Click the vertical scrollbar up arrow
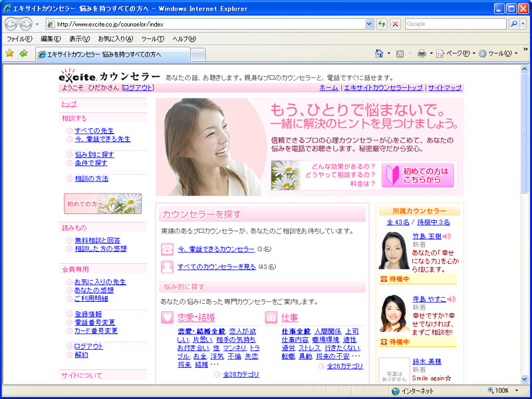This screenshot has height=399, width=532. click(x=524, y=69)
